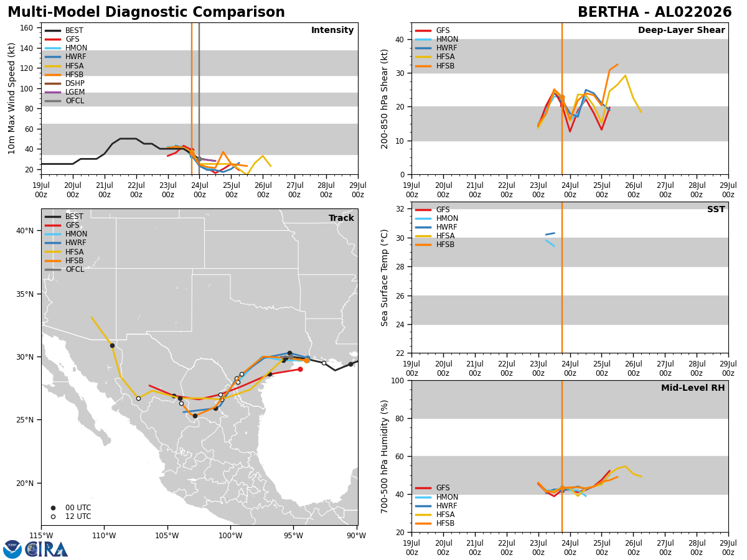The width and height of the screenshot is (747, 560).
Task: Select the hollow 12 UTC marker in Track legend
Action: [53, 516]
